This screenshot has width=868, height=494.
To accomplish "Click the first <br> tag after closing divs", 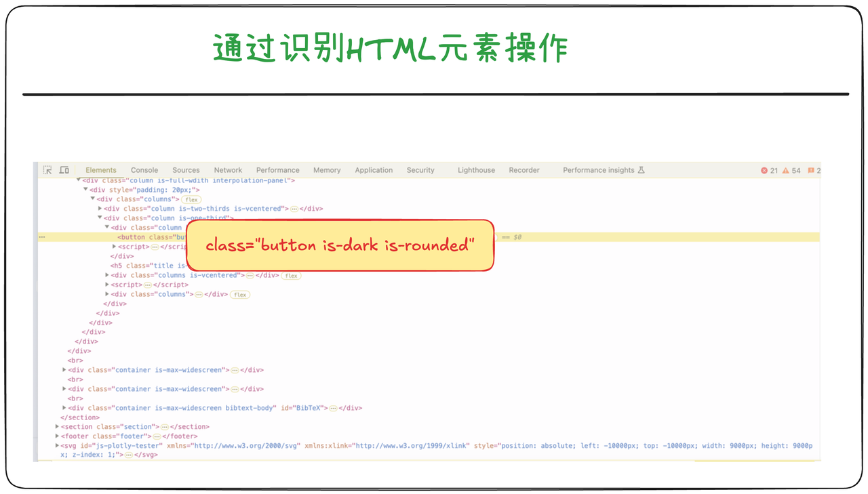I will pyautogui.click(x=75, y=361).
